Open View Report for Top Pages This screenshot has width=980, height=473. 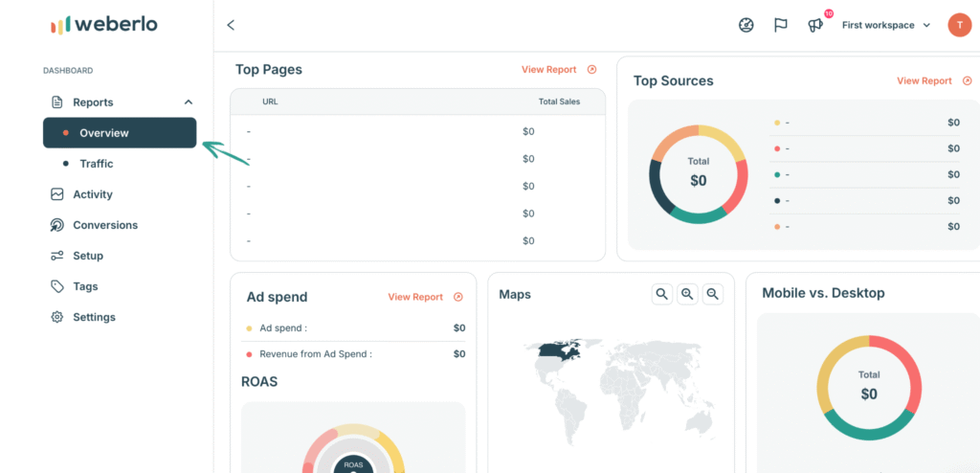548,70
